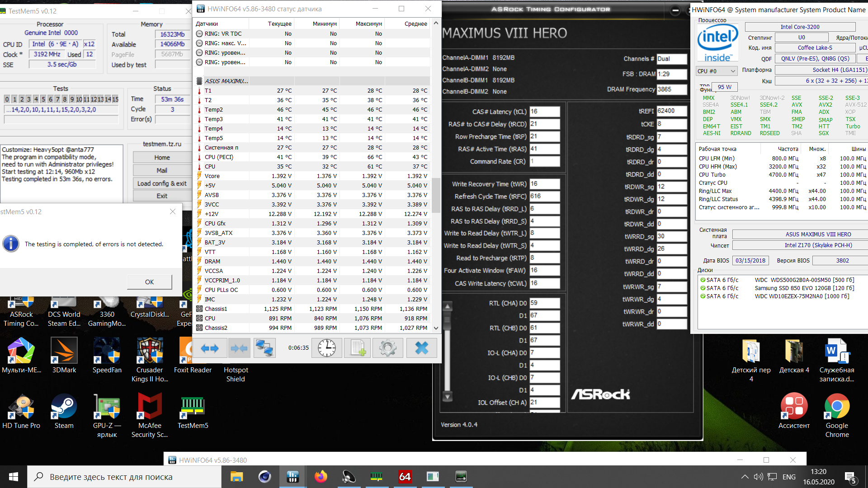
Task: Click the collapse columns arrows icon
Action: pos(239,348)
